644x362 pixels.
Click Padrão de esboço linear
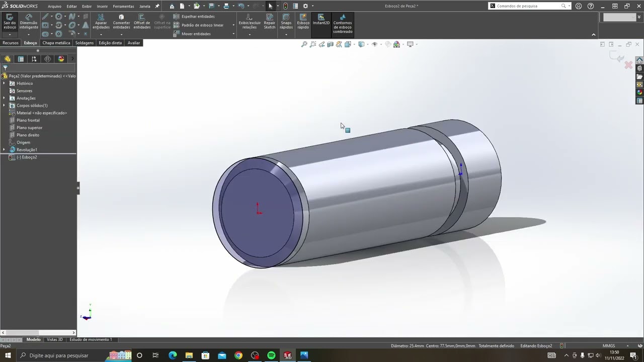click(198, 25)
